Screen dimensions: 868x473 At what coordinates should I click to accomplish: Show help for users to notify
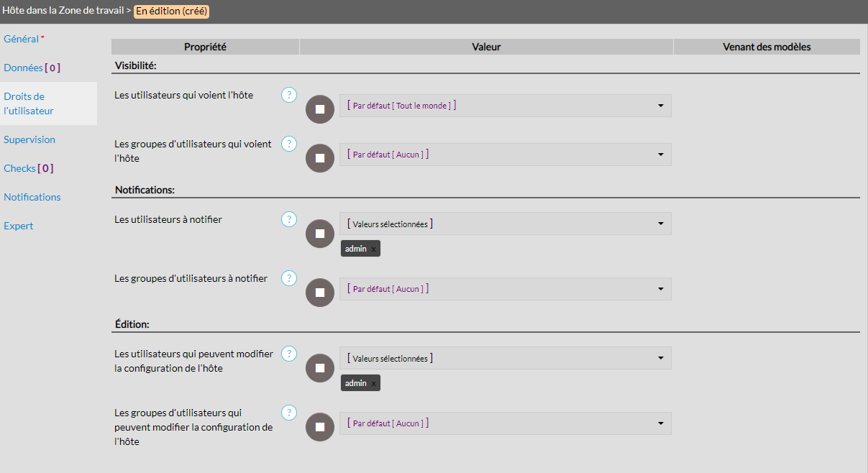(288, 219)
